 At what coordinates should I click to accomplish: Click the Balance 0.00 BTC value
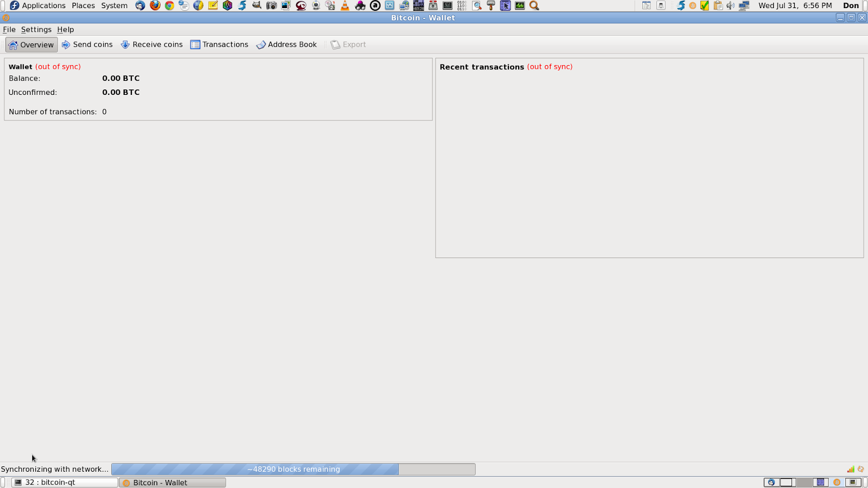click(121, 78)
